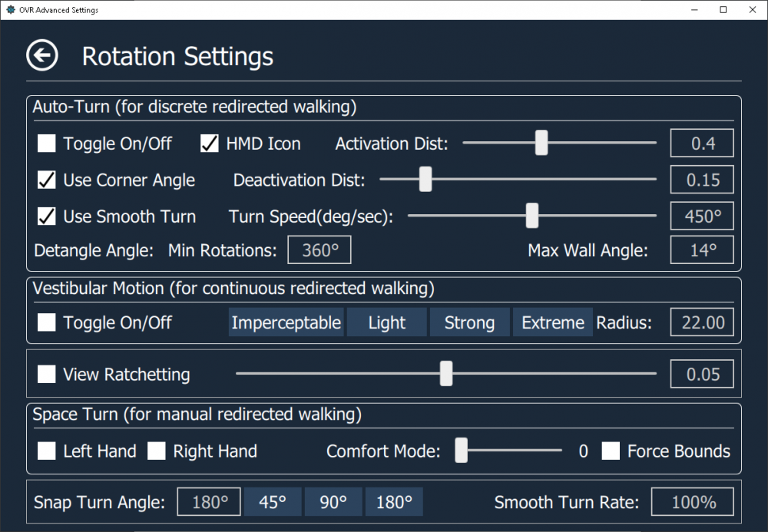
Task: Enable the Force Bounds checkbox
Action: click(611, 451)
